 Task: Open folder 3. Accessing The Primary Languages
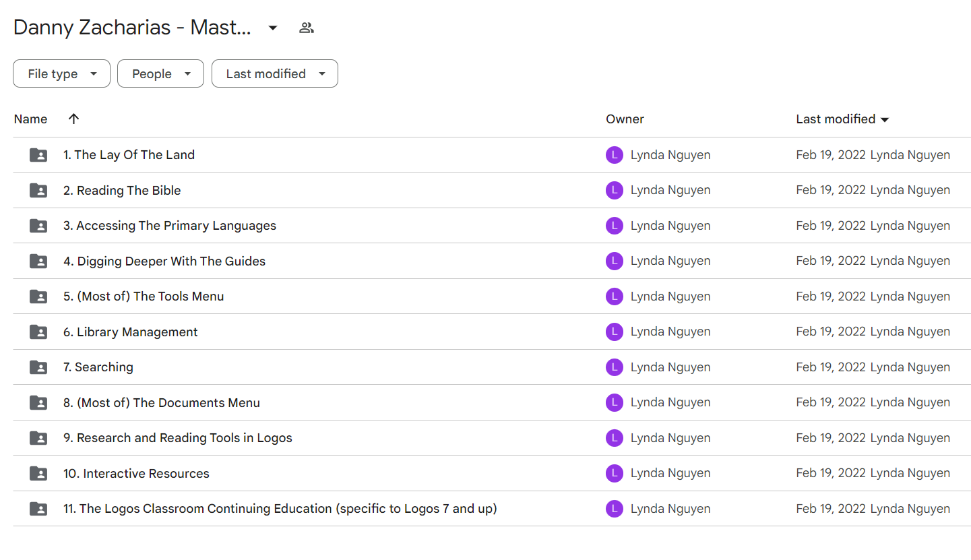click(x=170, y=226)
